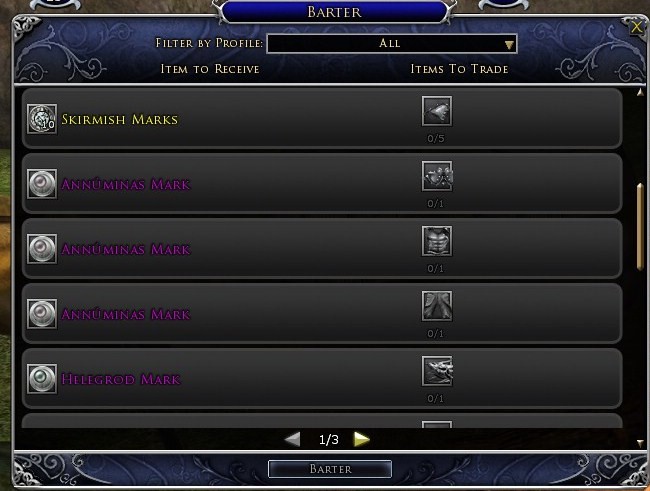Click the Skirmish Marks medallion icon
This screenshot has width=650, height=491.
pos(42,119)
